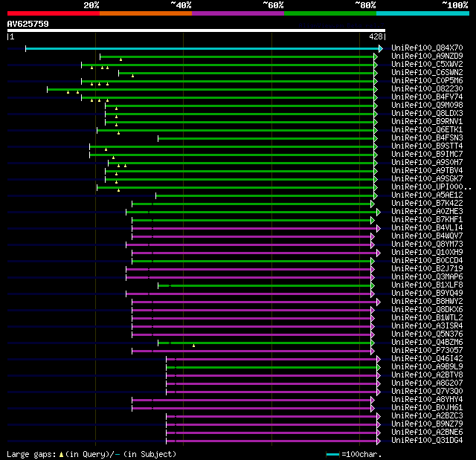Click UniRef100_Q8YM73 text

tap(427, 244)
